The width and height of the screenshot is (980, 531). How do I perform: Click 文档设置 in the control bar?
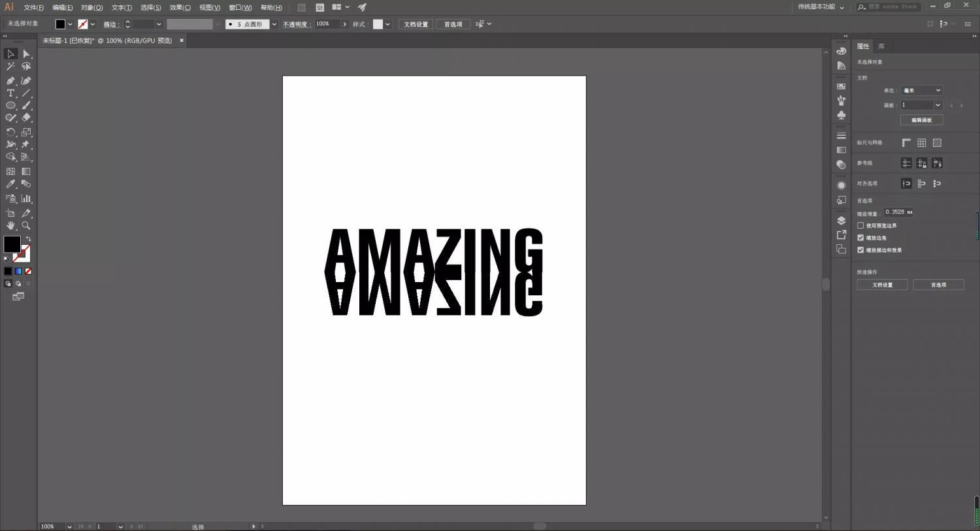[x=416, y=24]
